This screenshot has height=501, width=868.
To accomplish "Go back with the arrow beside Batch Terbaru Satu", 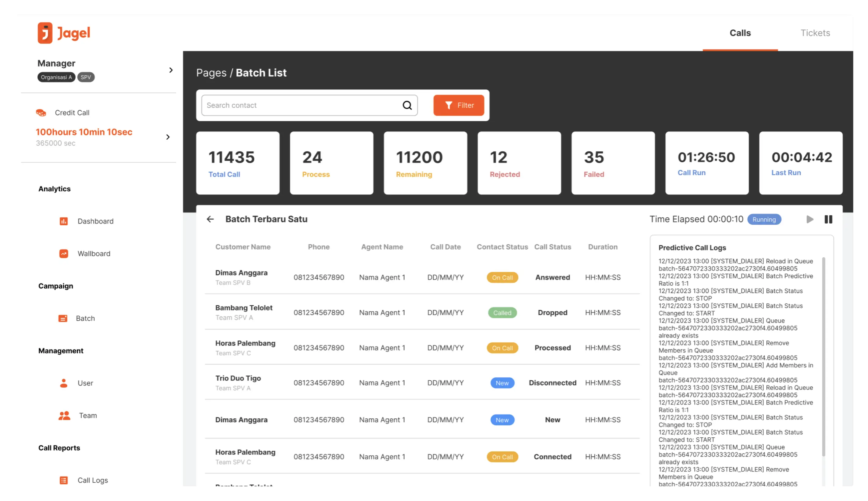I will pyautogui.click(x=210, y=219).
